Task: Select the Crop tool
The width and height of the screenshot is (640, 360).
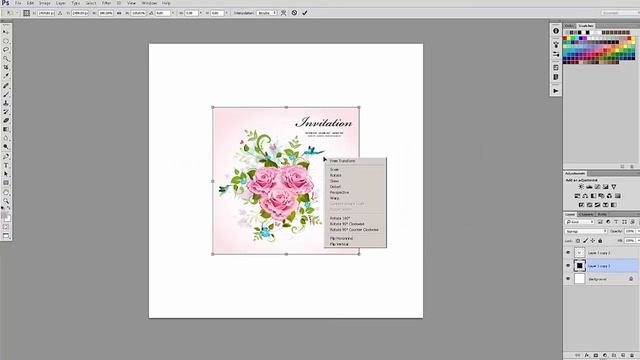Action: [6, 67]
